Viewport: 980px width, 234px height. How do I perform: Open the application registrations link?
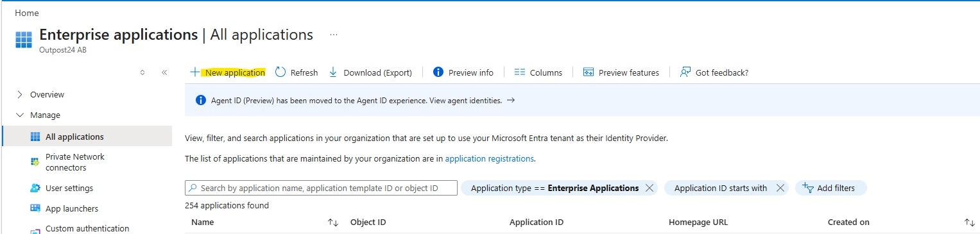click(489, 158)
